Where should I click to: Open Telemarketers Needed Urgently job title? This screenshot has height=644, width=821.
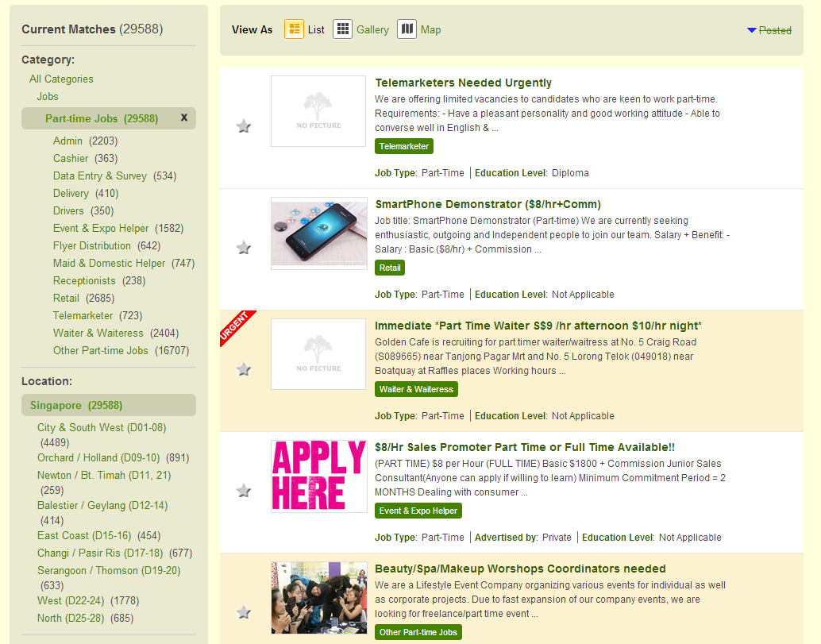(463, 83)
